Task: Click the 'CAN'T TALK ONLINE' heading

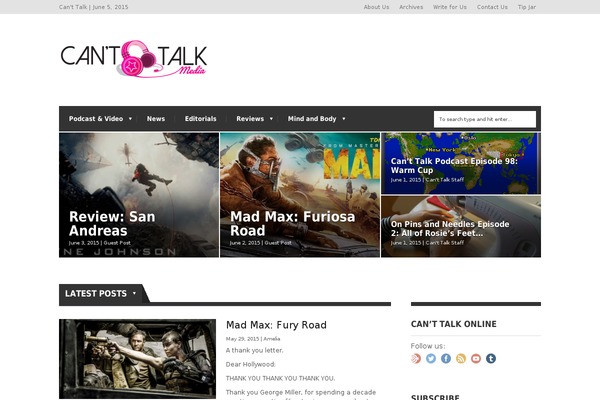Action: click(x=453, y=324)
